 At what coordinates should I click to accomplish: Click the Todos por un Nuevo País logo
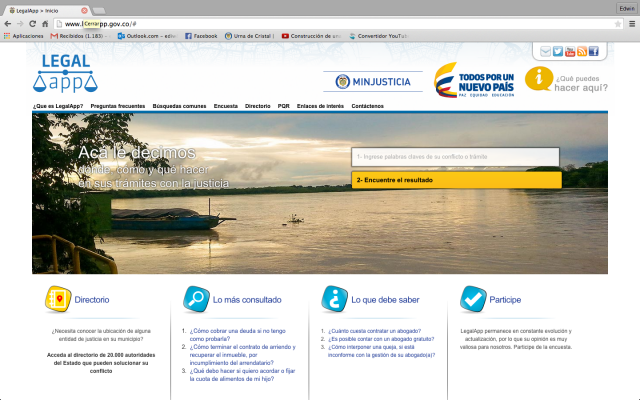pyautogui.click(x=474, y=80)
